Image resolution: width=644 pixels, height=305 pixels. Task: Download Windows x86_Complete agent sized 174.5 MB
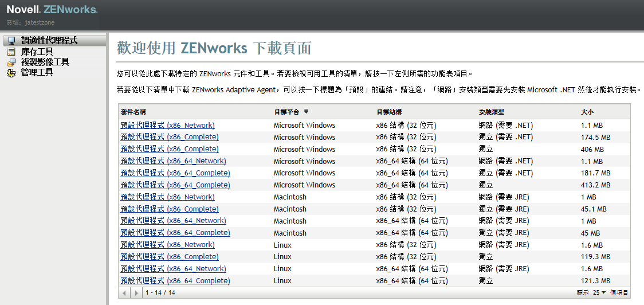(170, 137)
